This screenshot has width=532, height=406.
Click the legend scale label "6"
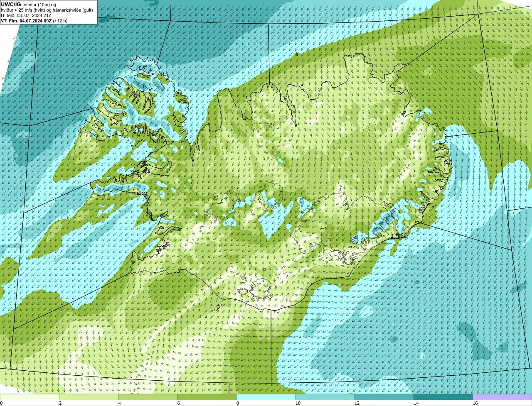tap(179, 403)
